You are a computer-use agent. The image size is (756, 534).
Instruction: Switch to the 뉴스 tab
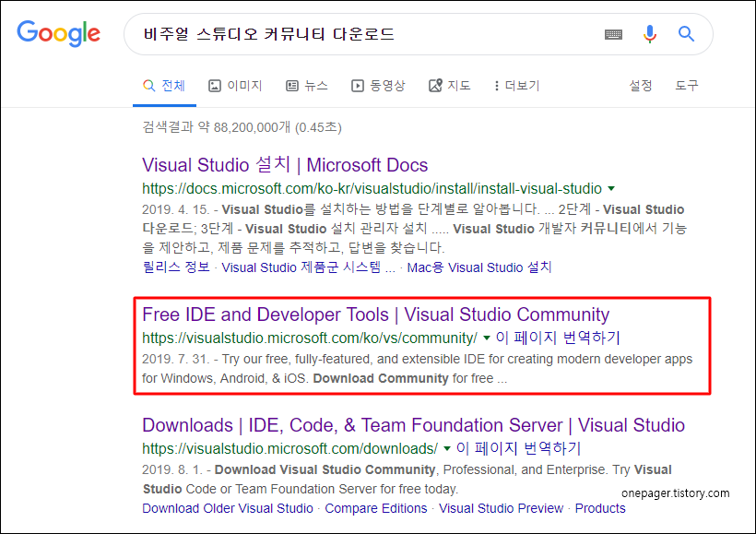pyautogui.click(x=307, y=86)
